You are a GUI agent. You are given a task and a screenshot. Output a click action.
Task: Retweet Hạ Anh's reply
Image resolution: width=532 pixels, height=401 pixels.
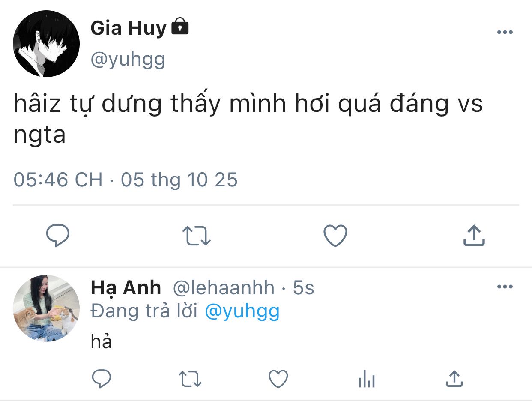[190, 379]
